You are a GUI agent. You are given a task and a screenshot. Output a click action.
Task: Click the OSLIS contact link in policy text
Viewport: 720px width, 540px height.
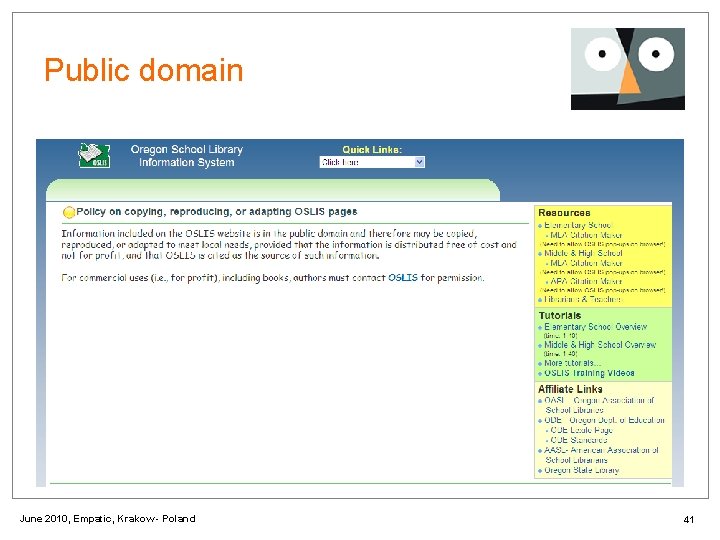(403, 278)
